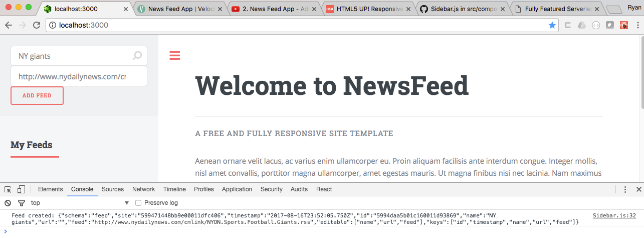Close the HTML5 UP! Responsive tab
Image resolution: width=644 pixels, height=238 pixels.
[408, 9]
